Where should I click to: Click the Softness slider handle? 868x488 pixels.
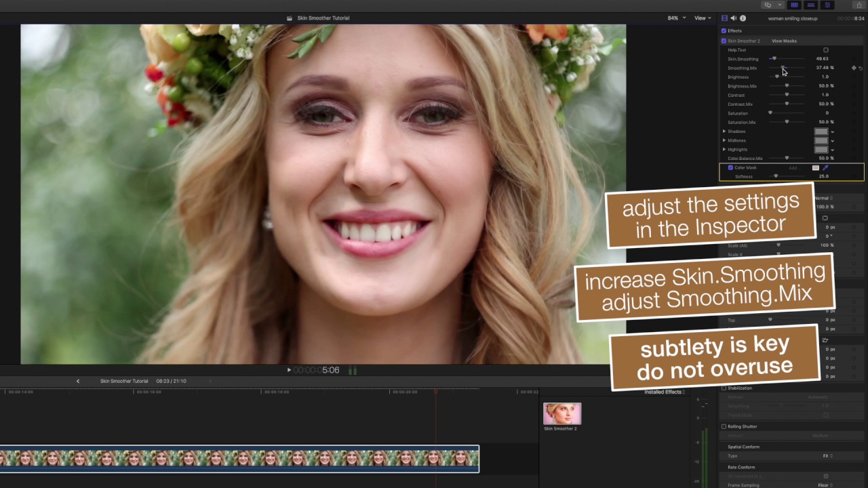point(776,176)
